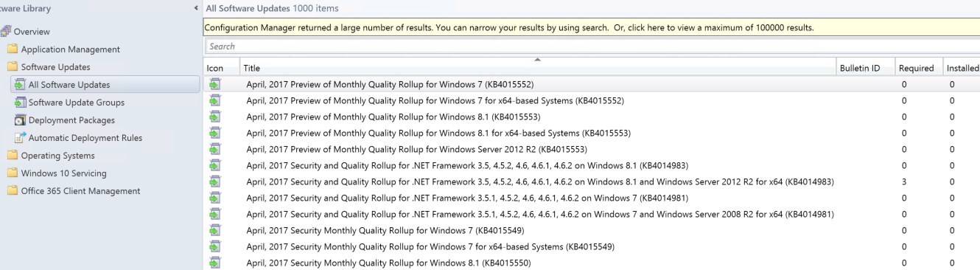
Task: Click Required value 3 in KB4014983 x64 row
Action: [x=904, y=181]
